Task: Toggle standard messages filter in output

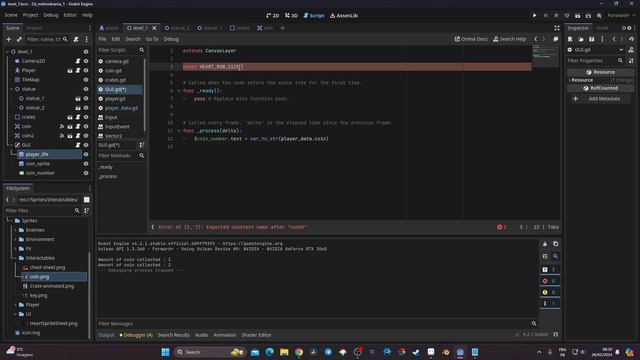Action: [x=549, y=270]
